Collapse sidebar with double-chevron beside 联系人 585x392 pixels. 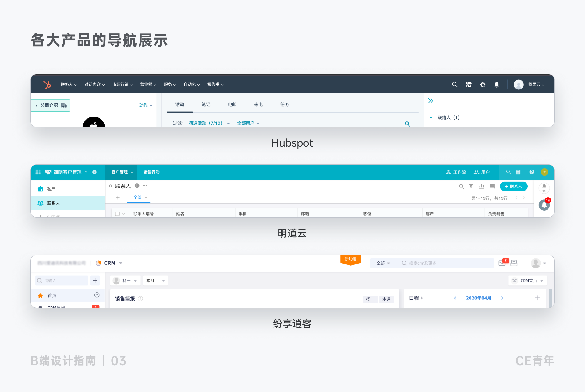111,186
